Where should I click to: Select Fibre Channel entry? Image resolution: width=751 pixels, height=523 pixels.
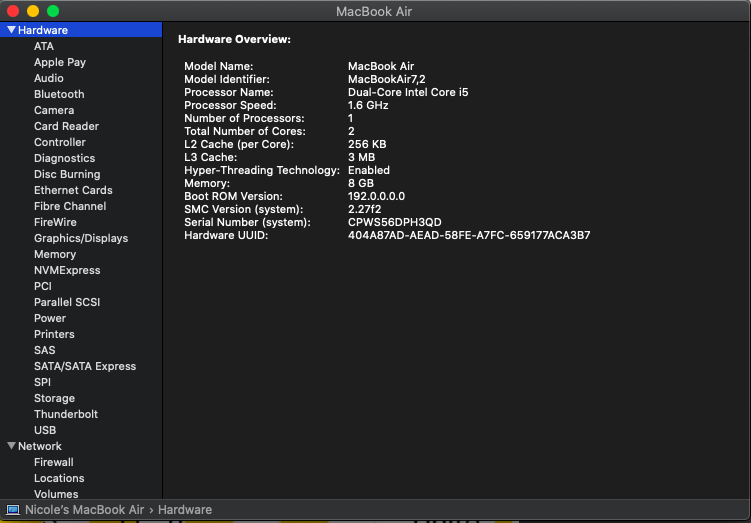click(x=70, y=206)
